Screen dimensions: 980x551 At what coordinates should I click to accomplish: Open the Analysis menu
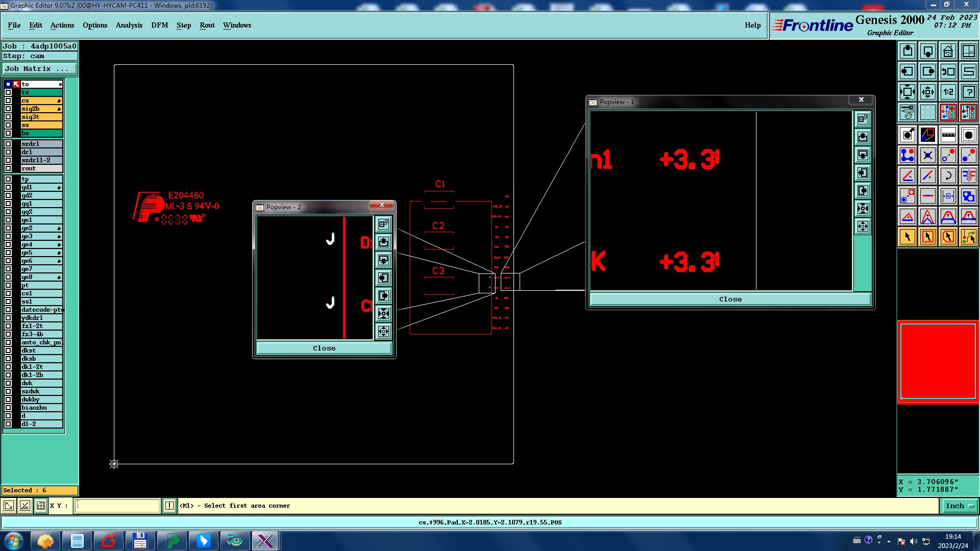[129, 25]
